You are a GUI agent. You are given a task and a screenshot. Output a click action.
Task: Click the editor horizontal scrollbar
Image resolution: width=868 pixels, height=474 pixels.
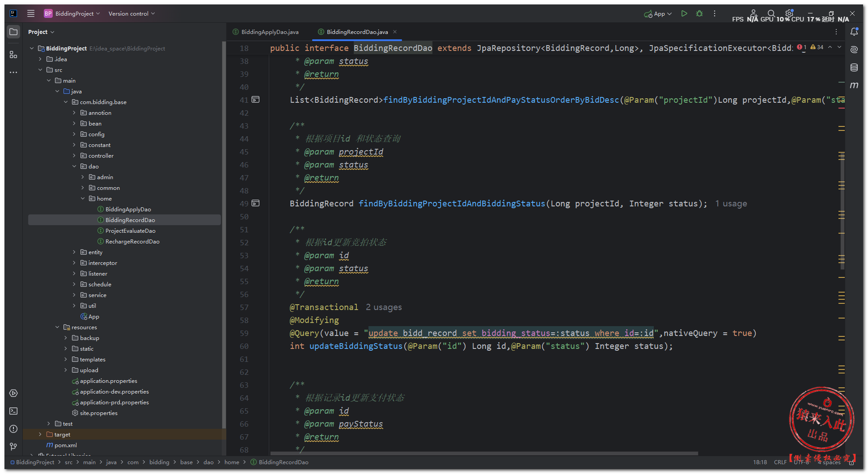[483, 453]
